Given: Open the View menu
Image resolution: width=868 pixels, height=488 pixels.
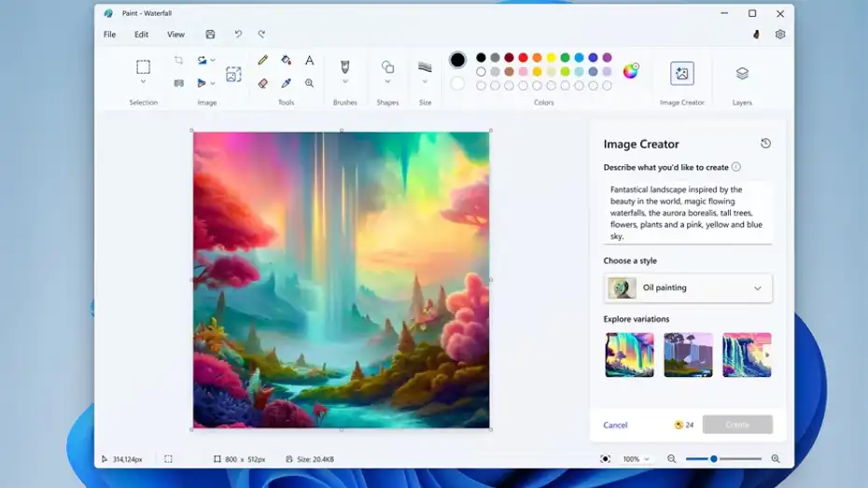Looking at the screenshot, I should pos(176,35).
